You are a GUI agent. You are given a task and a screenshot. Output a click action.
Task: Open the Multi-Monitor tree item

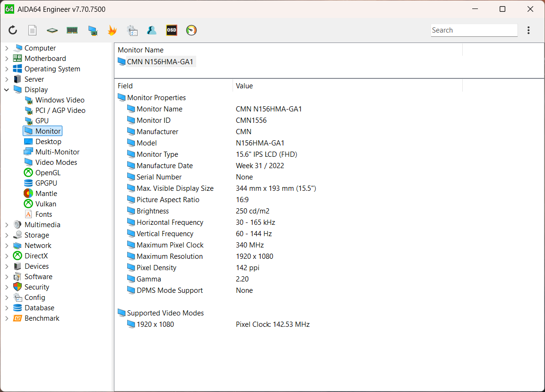pos(57,152)
